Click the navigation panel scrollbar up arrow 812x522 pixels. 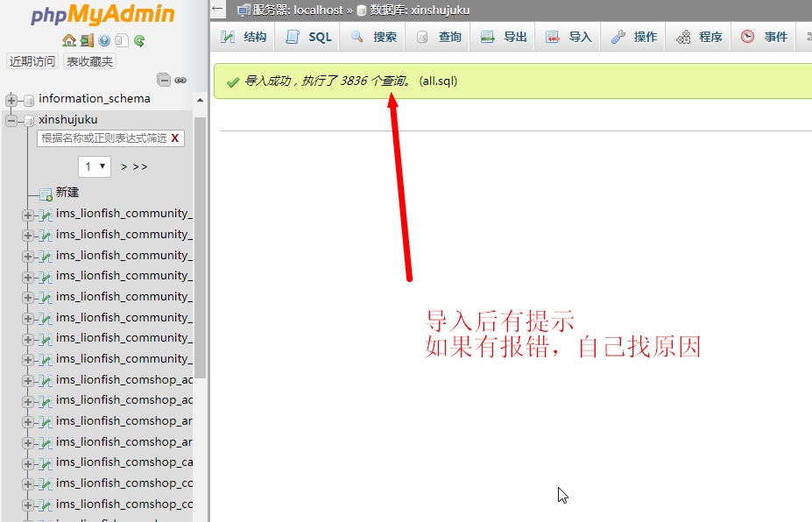pyautogui.click(x=200, y=100)
